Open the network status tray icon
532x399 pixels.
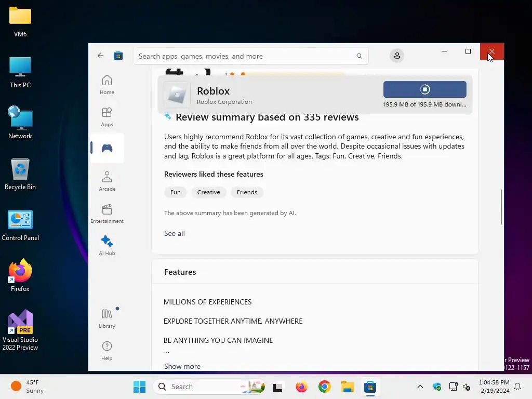tap(453, 387)
